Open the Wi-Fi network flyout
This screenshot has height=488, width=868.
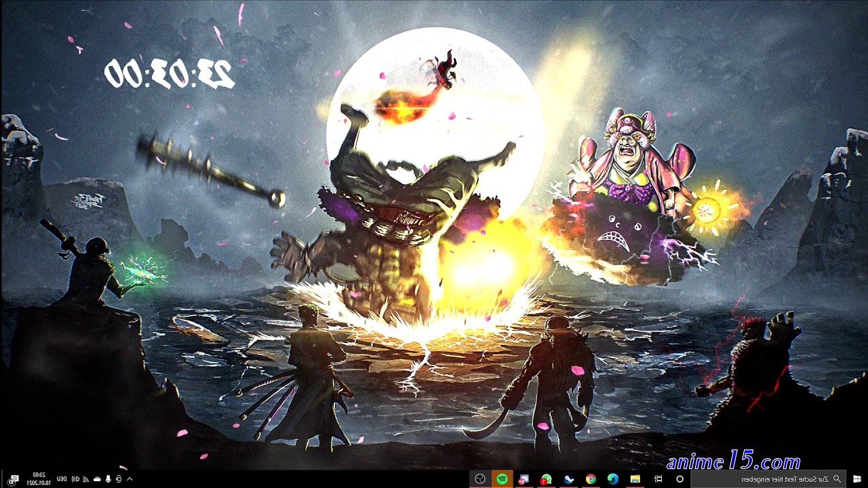click(86, 479)
